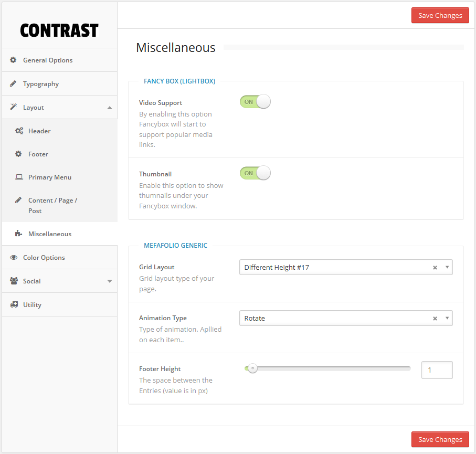Click the magic wand icon beside Layout
Image resolution: width=476 pixels, height=454 pixels.
[14, 108]
